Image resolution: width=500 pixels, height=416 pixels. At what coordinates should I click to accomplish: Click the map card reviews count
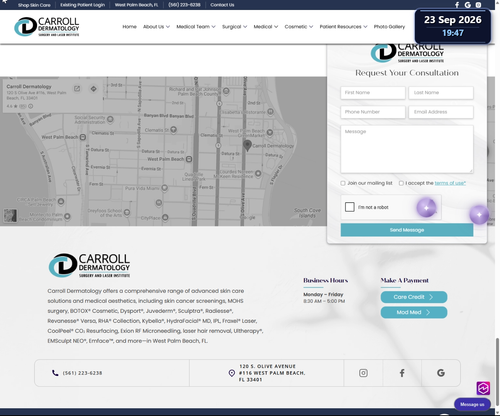click(23, 106)
